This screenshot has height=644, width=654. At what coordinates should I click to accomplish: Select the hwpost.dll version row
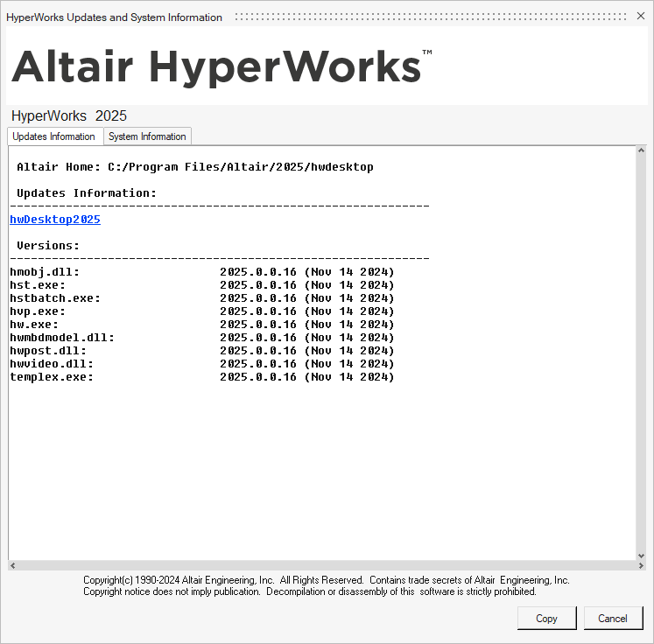coord(202,351)
